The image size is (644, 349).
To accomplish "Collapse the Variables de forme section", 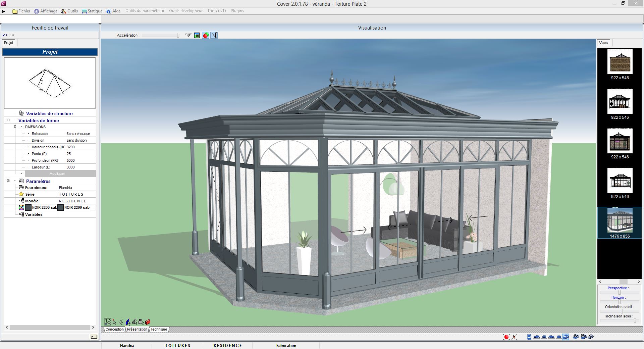I will coord(8,120).
